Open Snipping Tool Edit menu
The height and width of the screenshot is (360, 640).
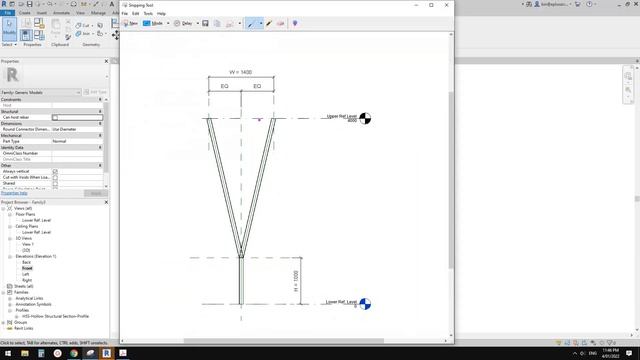point(136,13)
